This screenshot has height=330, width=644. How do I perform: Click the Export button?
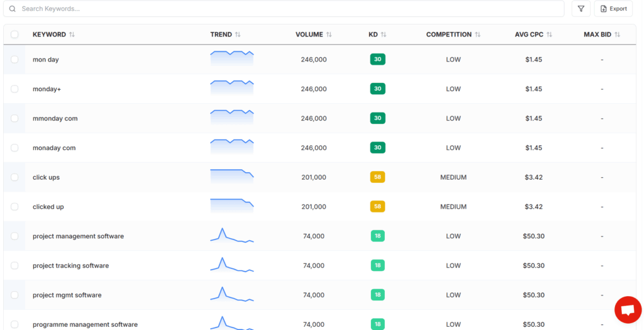coord(613,9)
